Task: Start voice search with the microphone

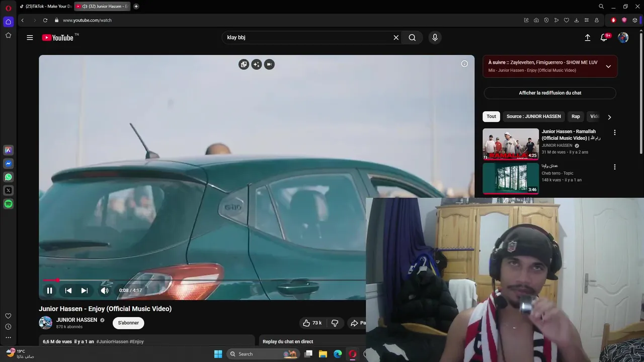Action: [435, 38]
